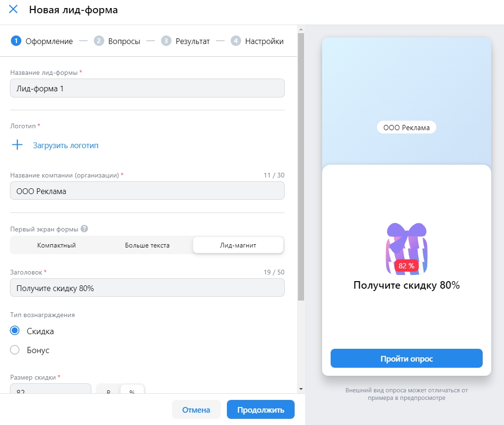The image size is (504, 425).
Task: Switch first screen to Компактный
Action: (56, 245)
